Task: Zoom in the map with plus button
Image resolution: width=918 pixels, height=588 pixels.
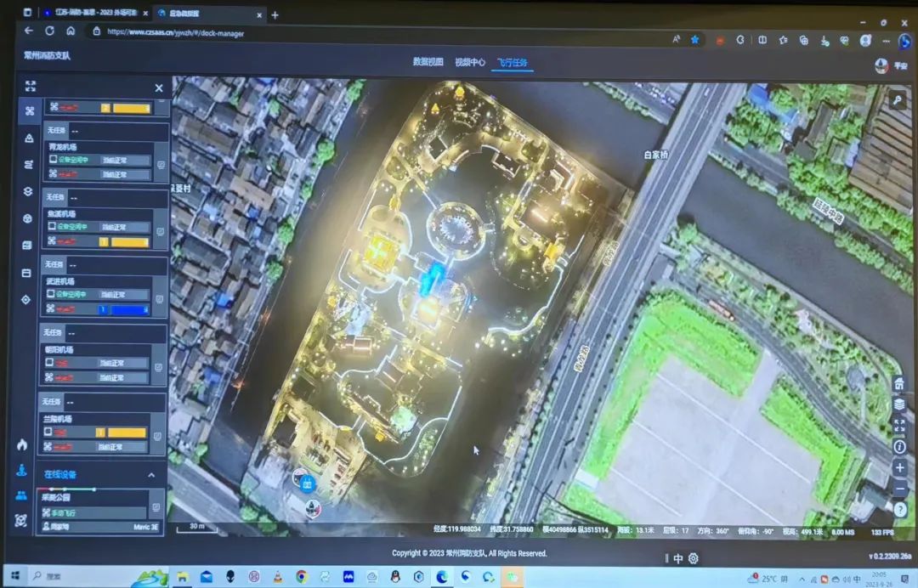Action: [x=900, y=468]
